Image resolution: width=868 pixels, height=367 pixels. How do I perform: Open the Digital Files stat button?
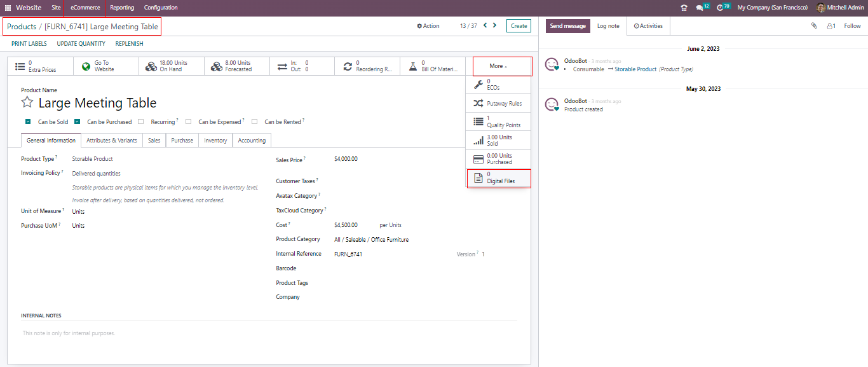(499, 178)
